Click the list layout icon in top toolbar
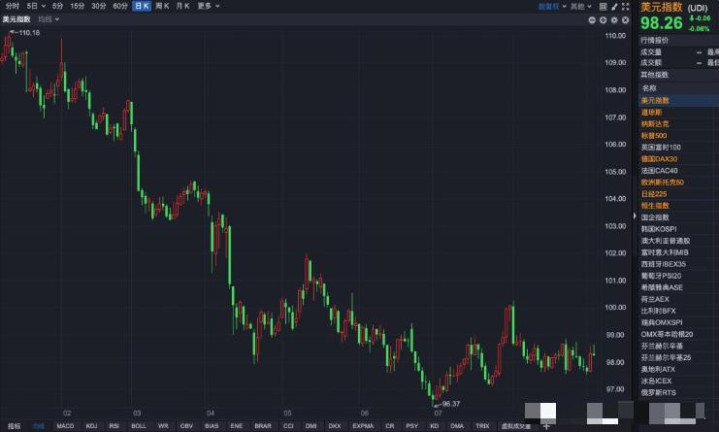The width and height of the screenshot is (719, 432). (x=603, y=6)
